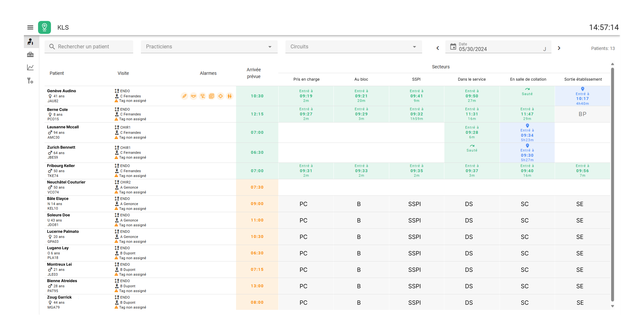The height and width of the screenshot is (335, 644).
Task: Select patient Genève Audino
Action: pos(62,91)
